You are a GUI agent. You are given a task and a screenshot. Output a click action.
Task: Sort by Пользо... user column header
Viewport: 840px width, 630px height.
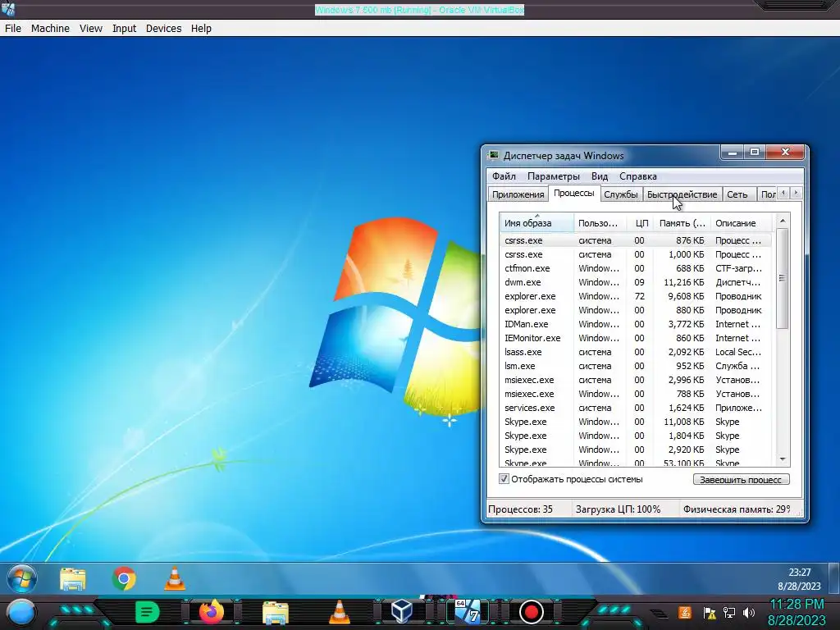coord(600,223)
